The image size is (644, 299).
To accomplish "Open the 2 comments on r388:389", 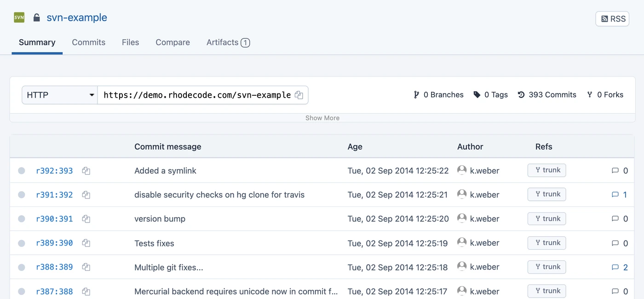I will 620,267.
